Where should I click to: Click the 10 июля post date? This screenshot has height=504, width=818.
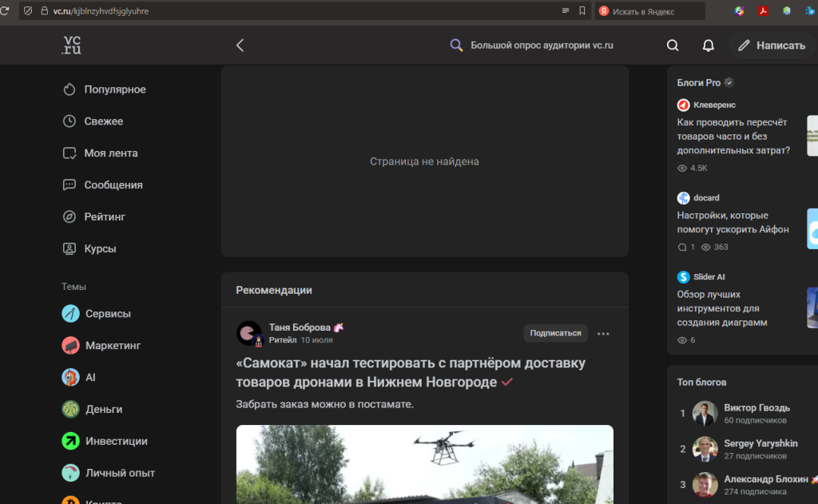tap(316, 339)
